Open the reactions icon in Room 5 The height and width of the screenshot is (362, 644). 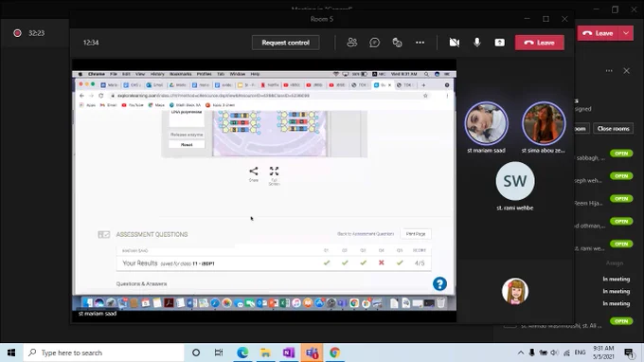coord(397,43)
